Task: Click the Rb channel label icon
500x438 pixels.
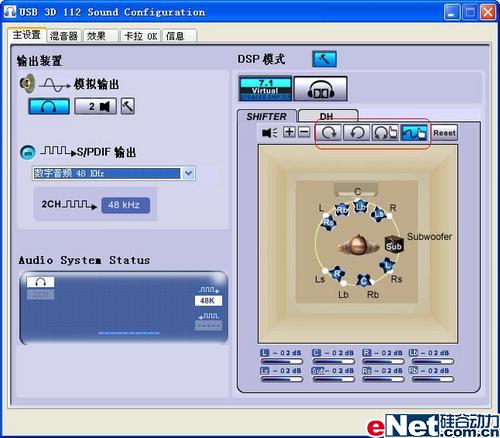Action: [413, 370]
